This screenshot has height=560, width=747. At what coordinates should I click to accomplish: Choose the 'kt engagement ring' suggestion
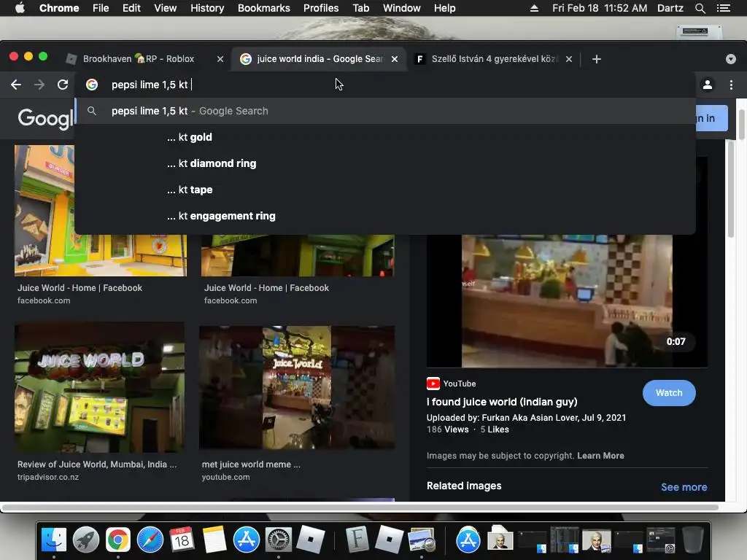385,216
